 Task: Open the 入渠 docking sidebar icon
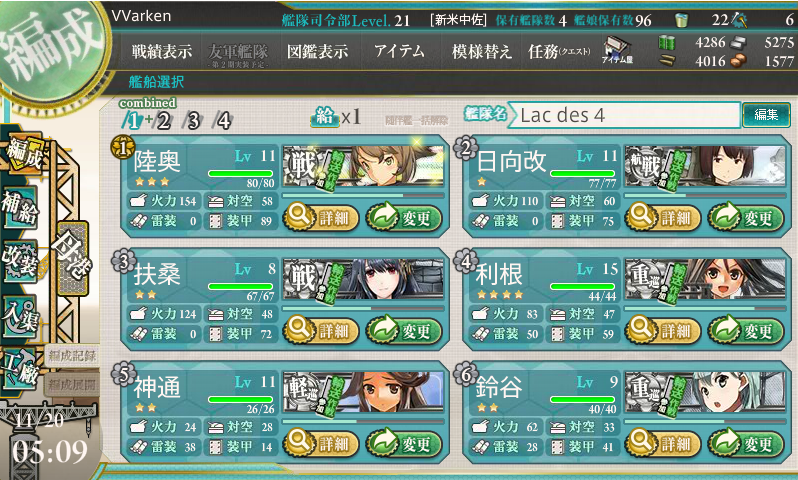(20, 317)
